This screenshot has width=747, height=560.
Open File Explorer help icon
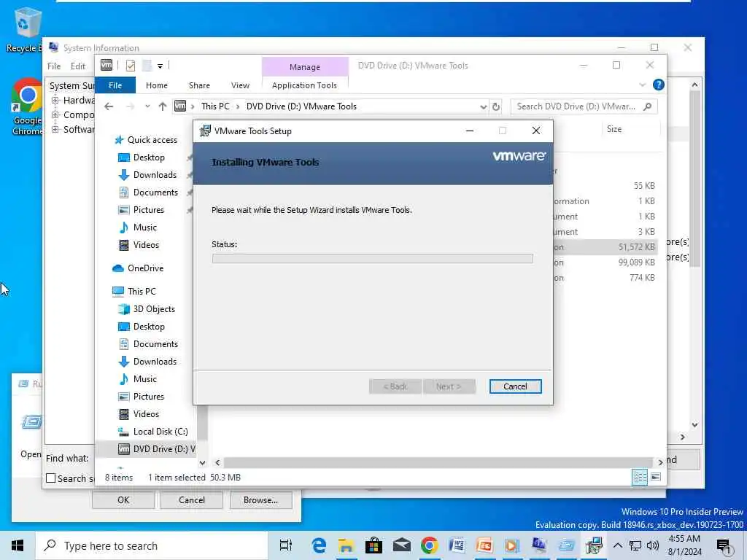(659, 85)
